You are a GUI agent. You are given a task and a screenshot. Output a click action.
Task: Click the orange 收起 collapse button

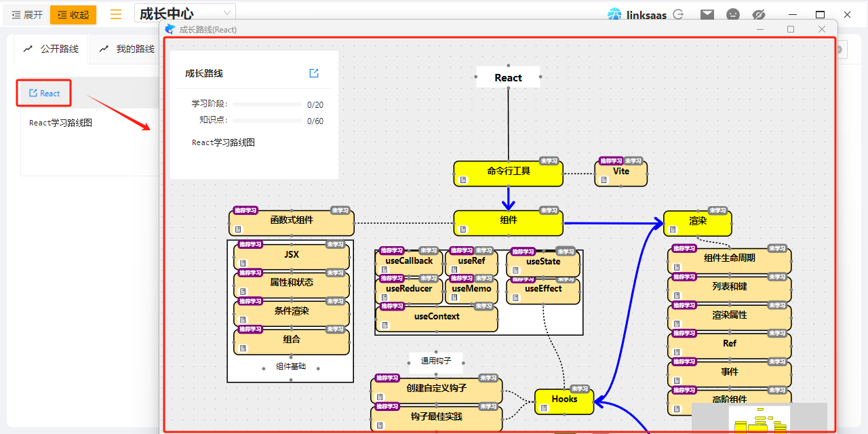(73, 15)
